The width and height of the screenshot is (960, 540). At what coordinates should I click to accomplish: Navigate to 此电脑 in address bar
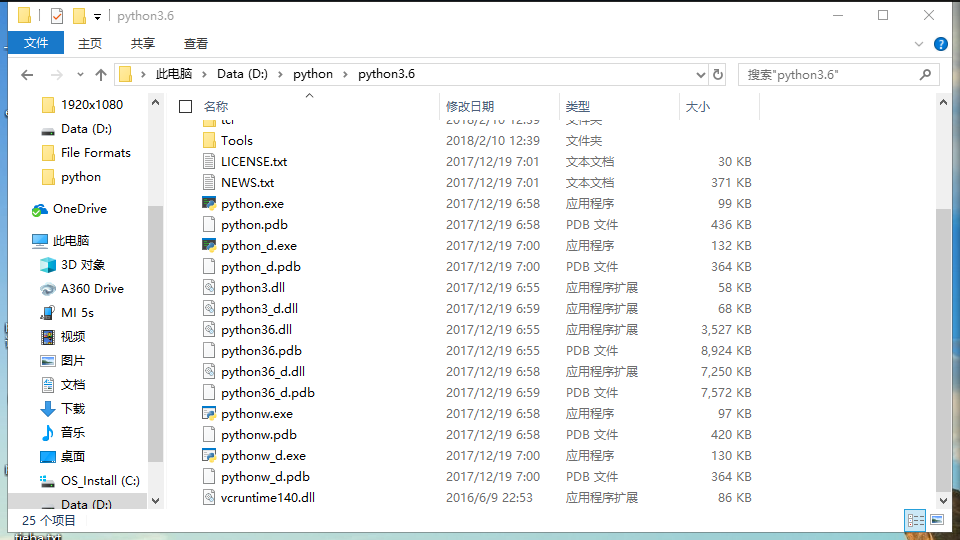174,74
